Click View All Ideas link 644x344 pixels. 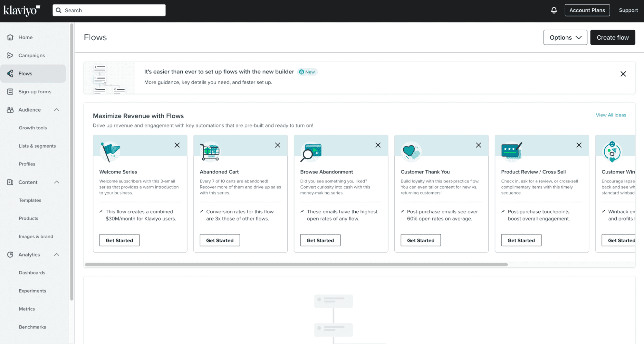(x=611, y=115)
